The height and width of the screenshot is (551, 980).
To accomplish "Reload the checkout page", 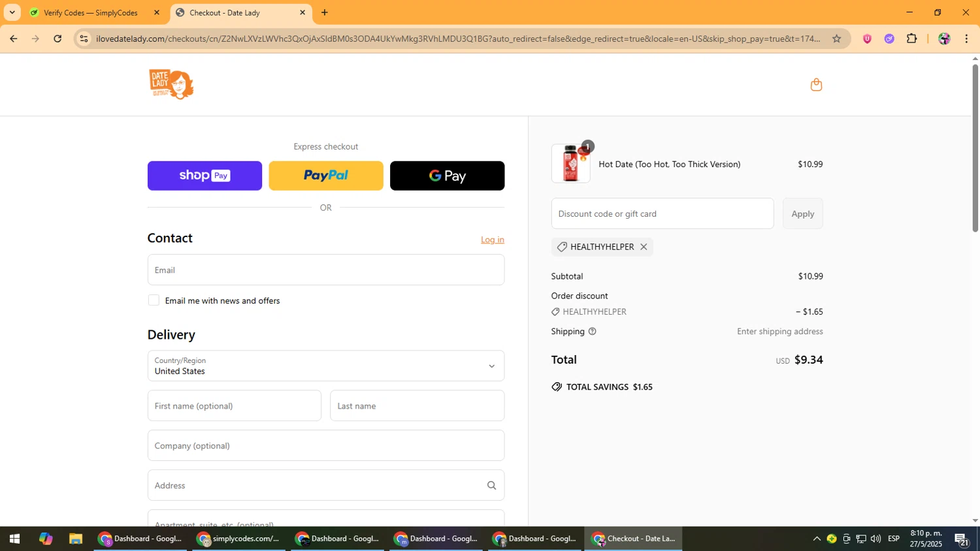I will [57, 39].
